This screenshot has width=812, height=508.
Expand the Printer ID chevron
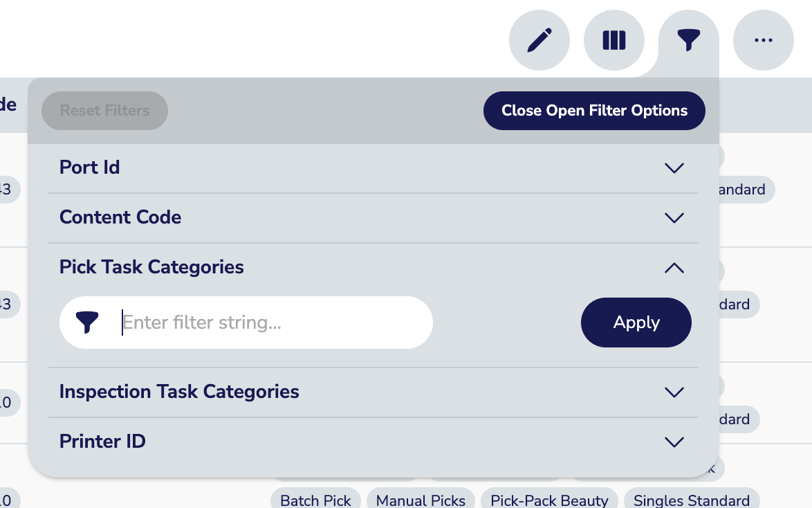(674, 442)
